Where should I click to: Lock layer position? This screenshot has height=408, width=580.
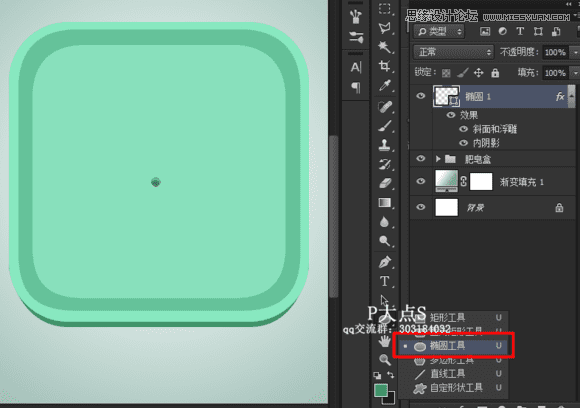point(479,73)
